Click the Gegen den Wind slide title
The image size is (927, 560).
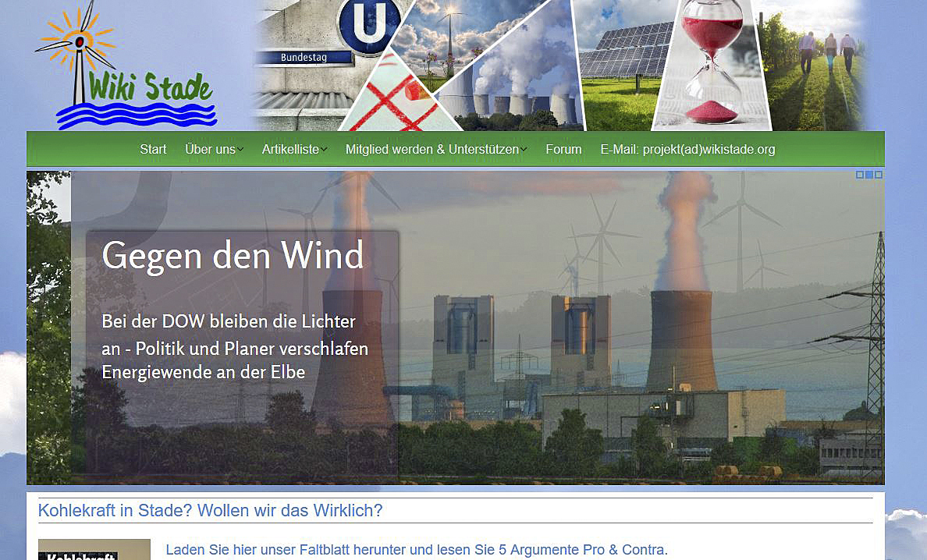233,256
